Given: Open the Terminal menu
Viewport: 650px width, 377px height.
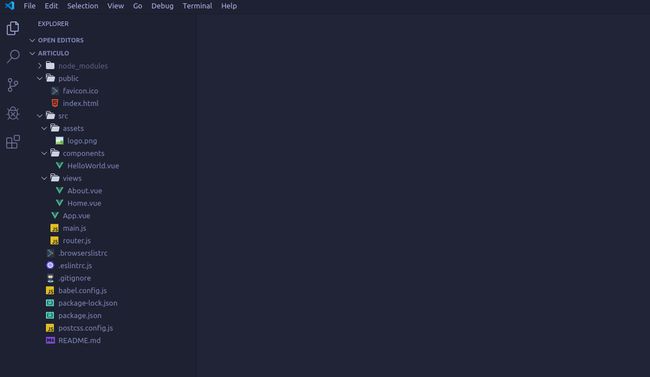Looking at the screenshot, I should tap(197, 6).
